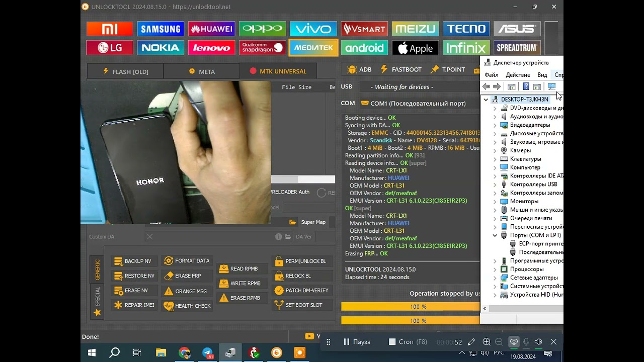Click the Device Manager help toolbar icon
This screenshot has width=644, height=362.
pyautogui.click(x=526, y=87)
